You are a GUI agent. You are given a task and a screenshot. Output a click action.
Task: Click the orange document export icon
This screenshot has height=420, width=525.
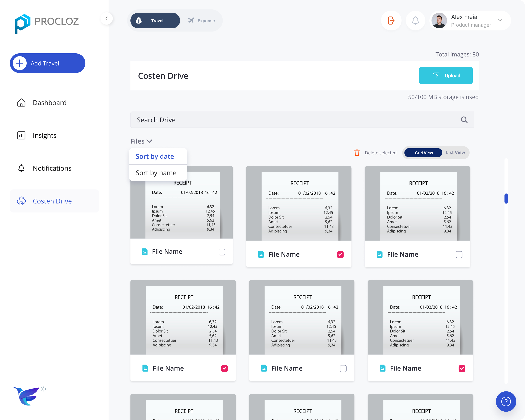click(x=391, y=20)
